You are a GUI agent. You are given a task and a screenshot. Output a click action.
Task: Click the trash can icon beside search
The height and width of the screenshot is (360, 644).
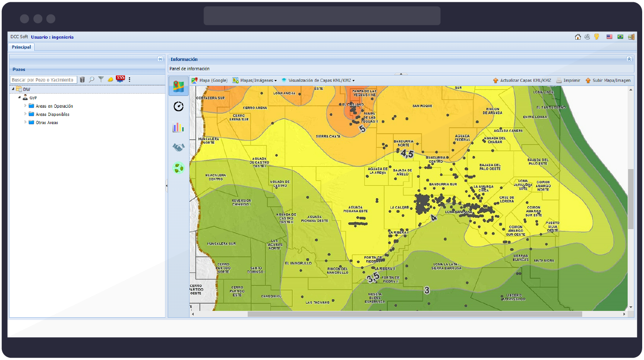(82, 80)
